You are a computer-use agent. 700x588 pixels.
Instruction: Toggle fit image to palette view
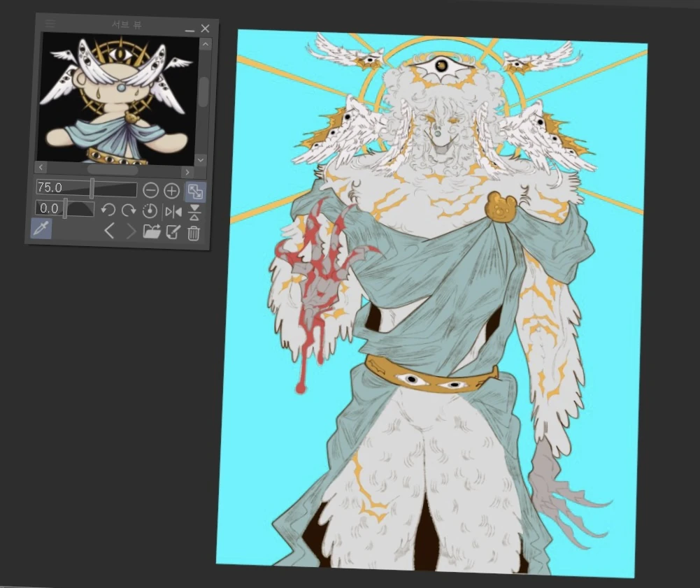tap(196, 190)
